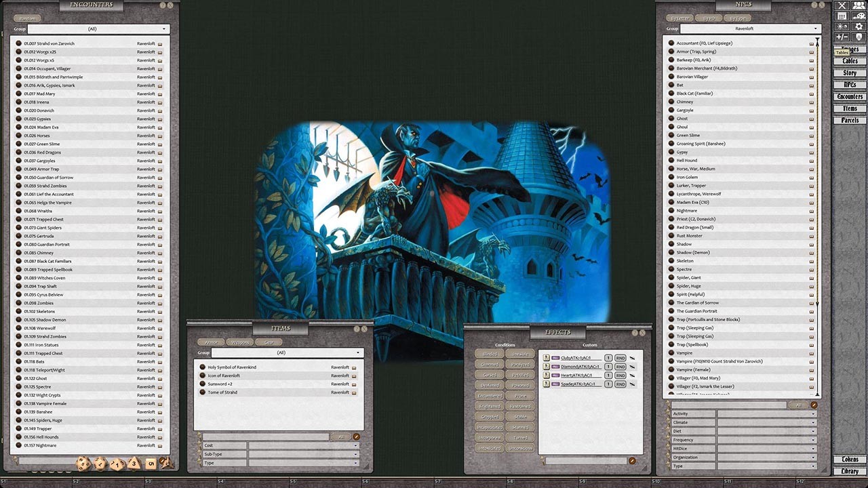Image resolution: width=868 pixels, height=488 pixels.
Task: Click the party sheet people icon in sidebar
Action: click(858, 5)
